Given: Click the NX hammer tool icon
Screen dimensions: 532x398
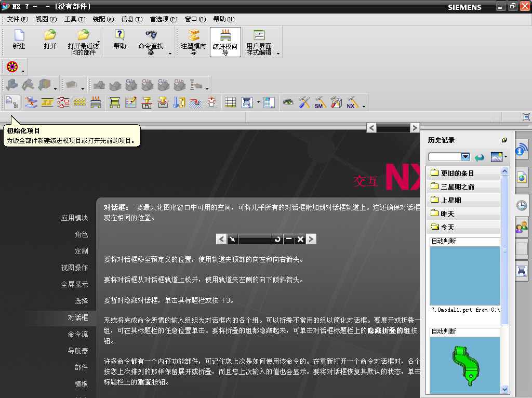Looking at the screenshot, I should click(x=352, y=102).
